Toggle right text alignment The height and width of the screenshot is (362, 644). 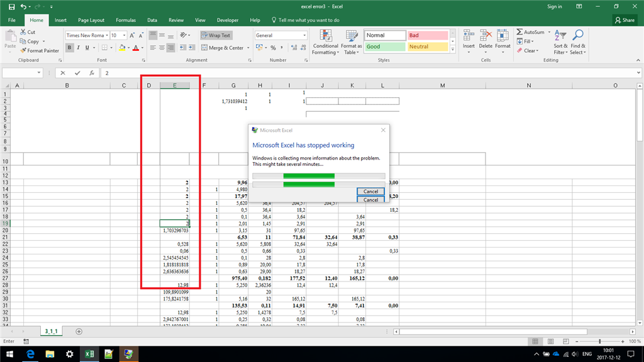[x=171, y=48]
